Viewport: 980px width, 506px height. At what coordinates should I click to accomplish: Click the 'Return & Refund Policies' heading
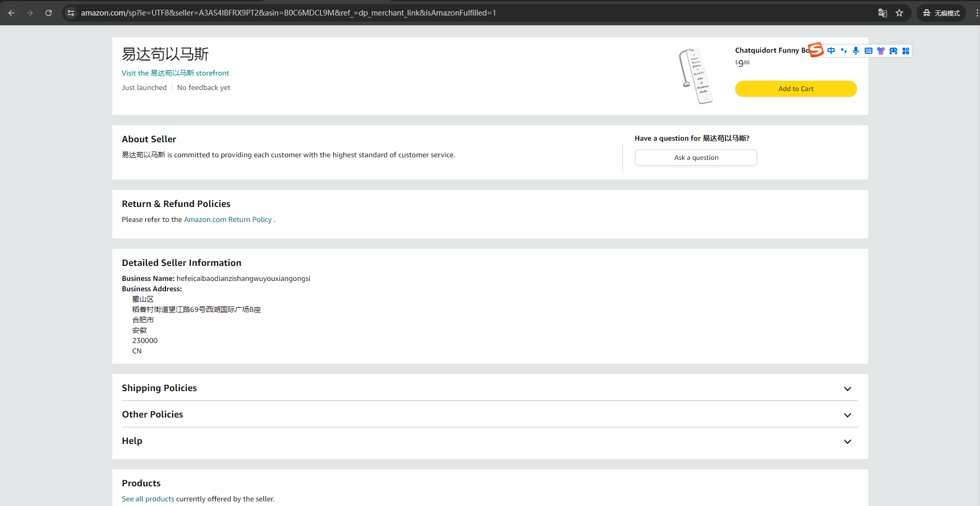[176, 204]
